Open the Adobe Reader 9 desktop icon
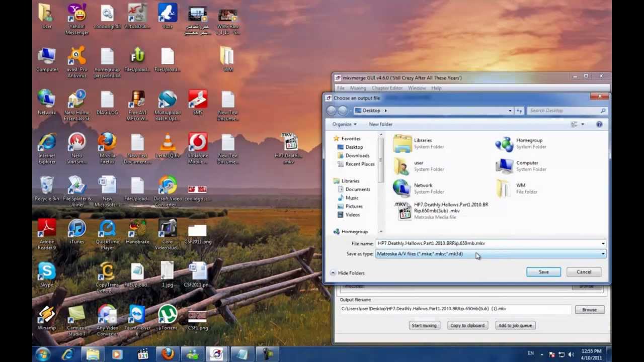Viewport: 644px width, 362px height. click(x=47, y=235)
